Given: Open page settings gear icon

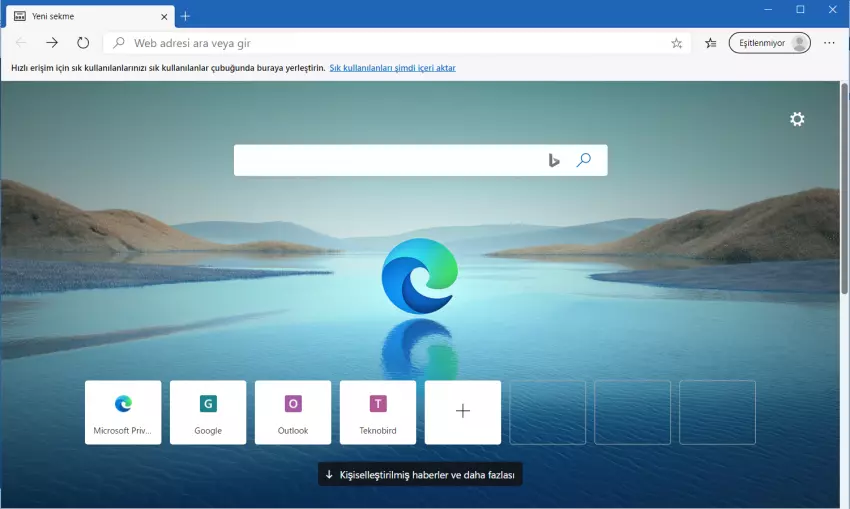Looking at the screenshot, I should (797, 119).
